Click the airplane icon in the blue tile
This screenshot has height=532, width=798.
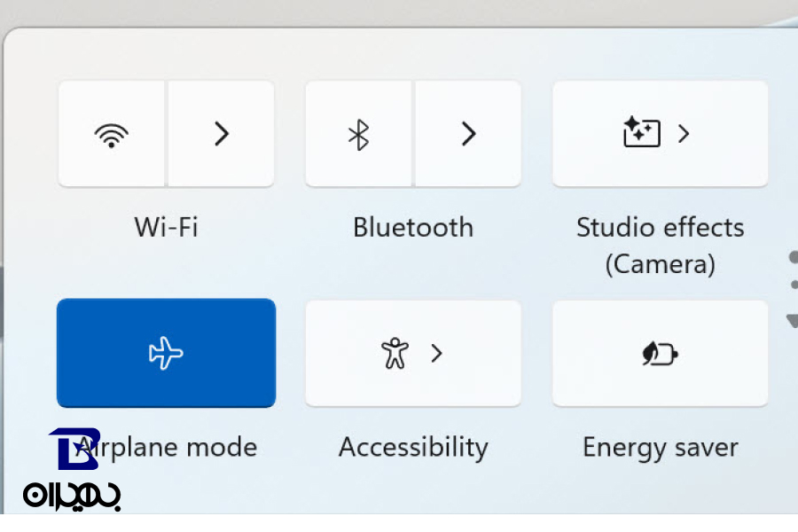pos(166,354)
